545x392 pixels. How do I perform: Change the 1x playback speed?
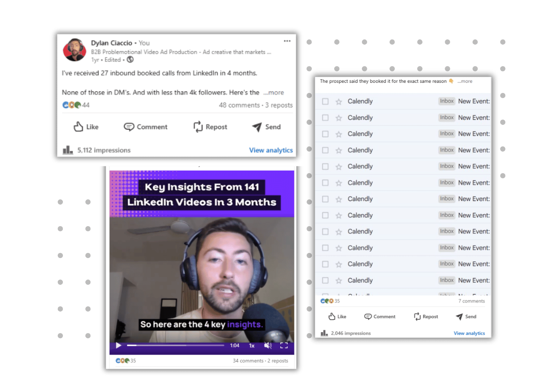pyautogui.click(x=251, y=346)
